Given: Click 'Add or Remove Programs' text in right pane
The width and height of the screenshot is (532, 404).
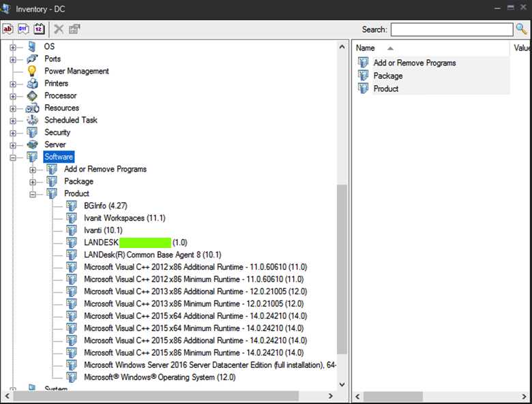Looking at the screenshot, I should click(x=415, y=63).
